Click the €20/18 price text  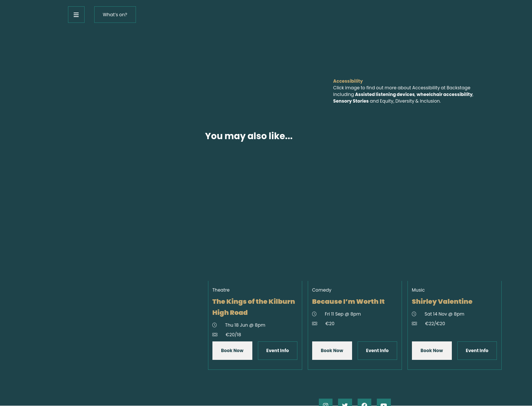(233, 335)
